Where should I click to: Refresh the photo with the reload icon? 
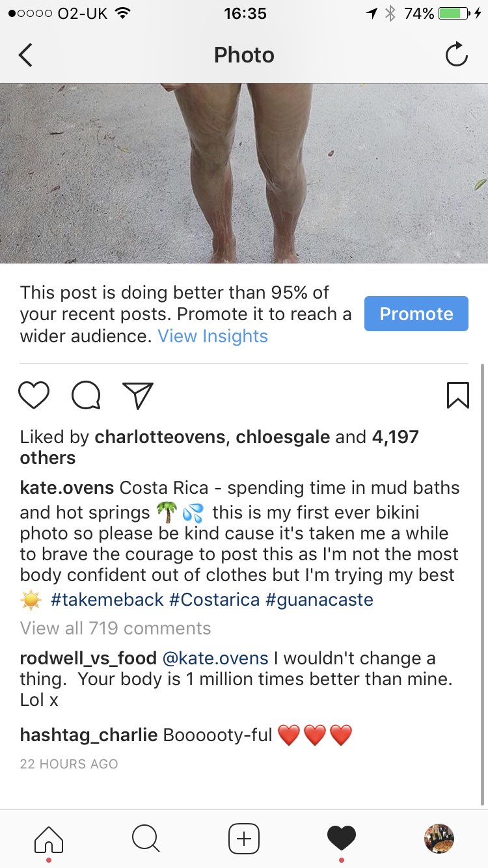pos(457,55)
